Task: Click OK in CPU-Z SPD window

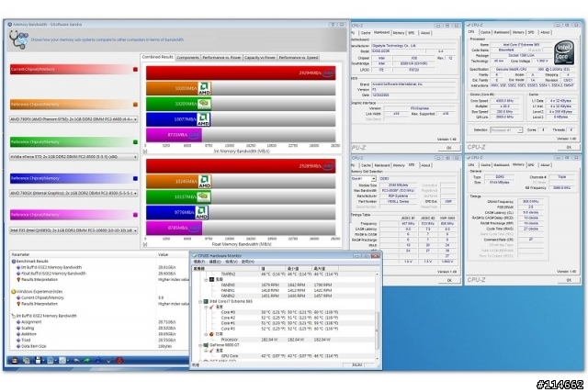Action: [x=449, y=280]
